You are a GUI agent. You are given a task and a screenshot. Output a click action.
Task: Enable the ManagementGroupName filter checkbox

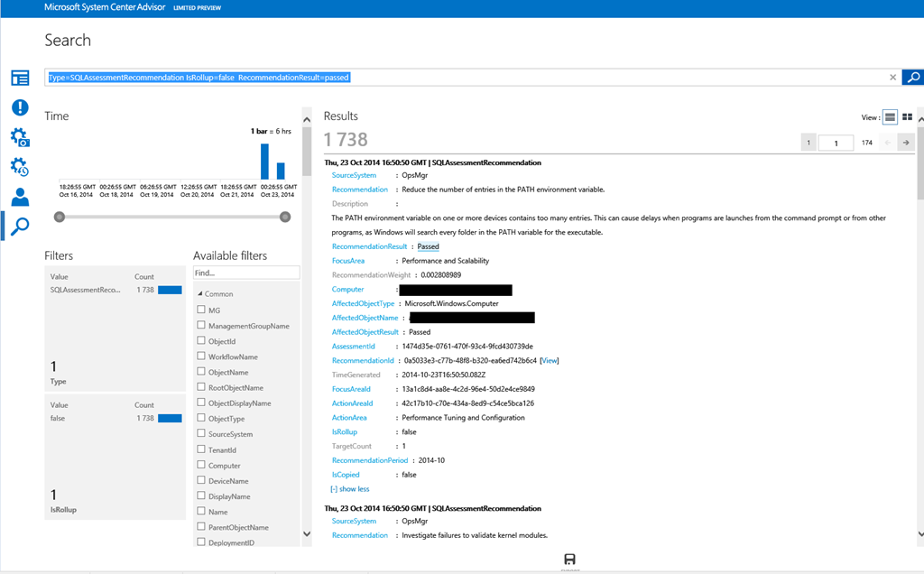(201, 325)
